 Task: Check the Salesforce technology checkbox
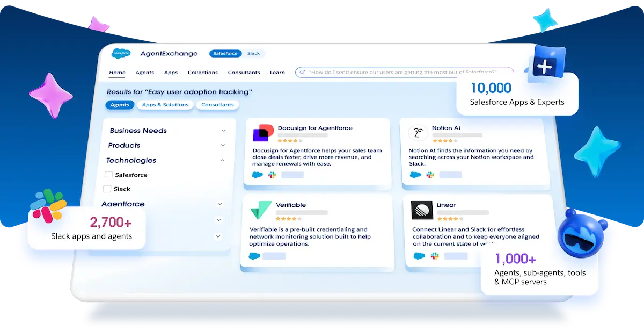[108, 175]
